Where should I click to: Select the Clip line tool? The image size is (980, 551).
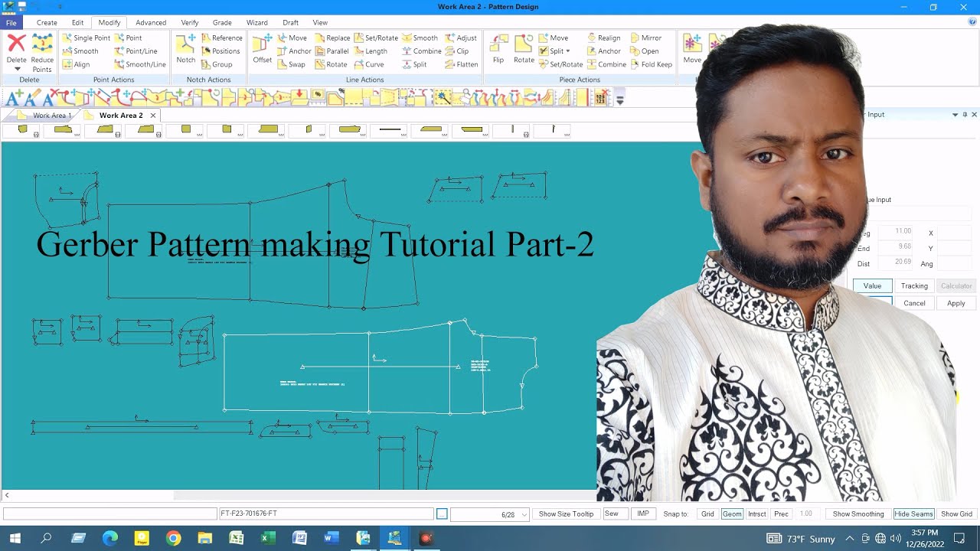456,51
